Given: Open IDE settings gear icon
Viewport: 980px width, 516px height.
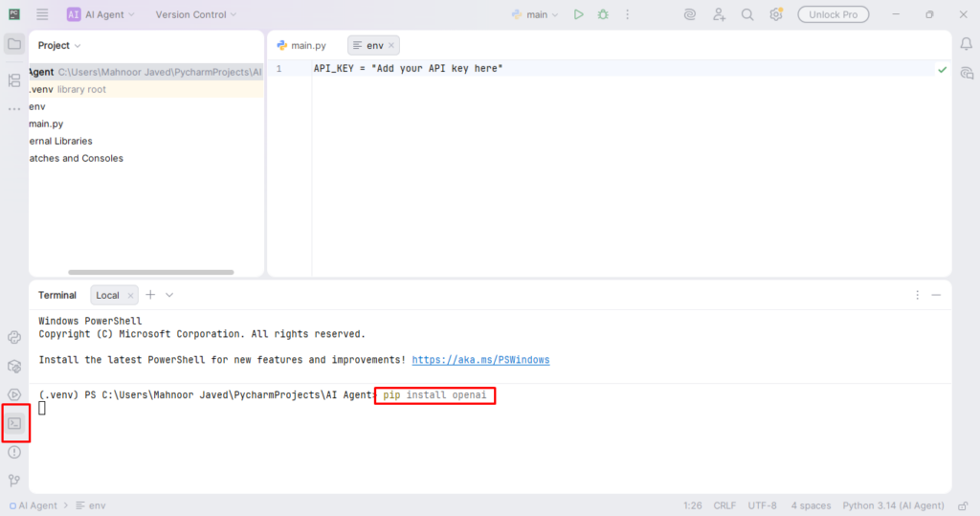Looking at the screenshot, I should point(776,14).
